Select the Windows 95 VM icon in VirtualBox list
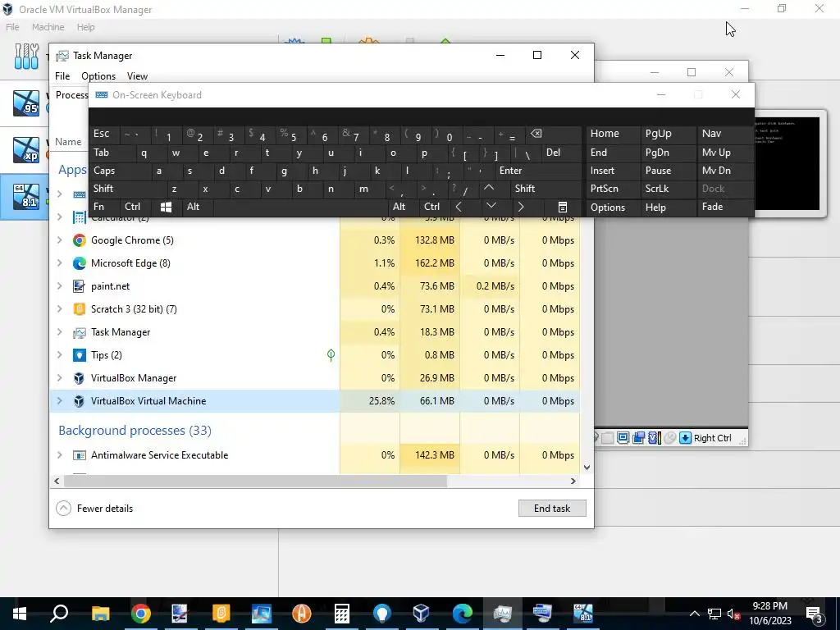This screenshot has width=840, height=630. (x=26, y=103)
